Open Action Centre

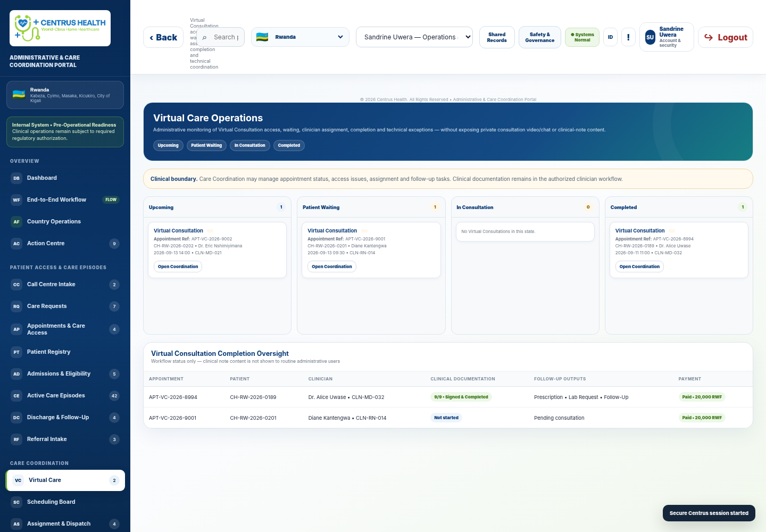pos(65,244)
